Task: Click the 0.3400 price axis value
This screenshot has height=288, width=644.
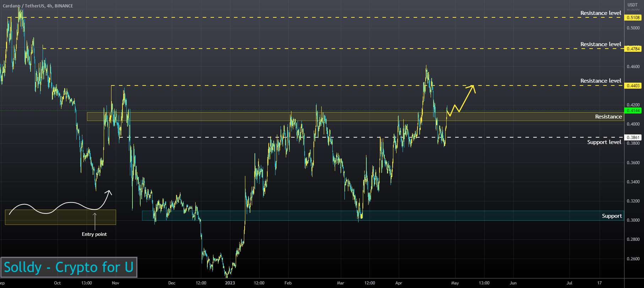Action: click(x=633, y=182)
